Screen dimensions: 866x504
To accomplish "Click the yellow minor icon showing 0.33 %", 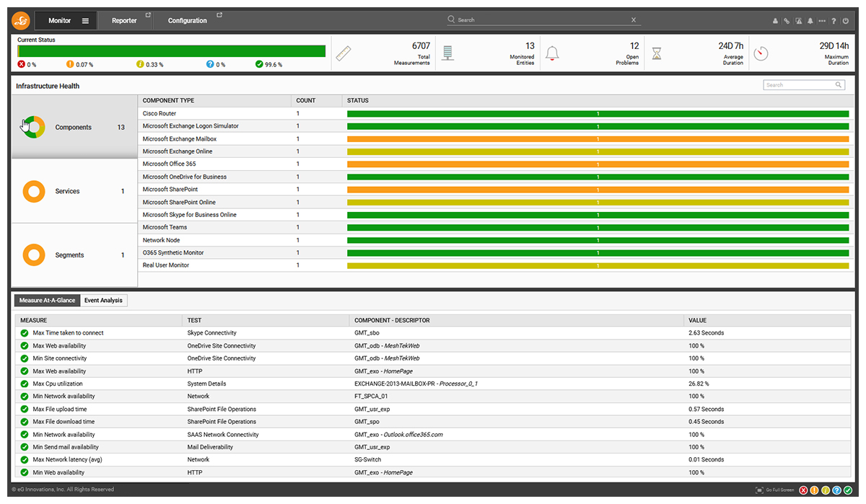I will (x=140, y=64).
